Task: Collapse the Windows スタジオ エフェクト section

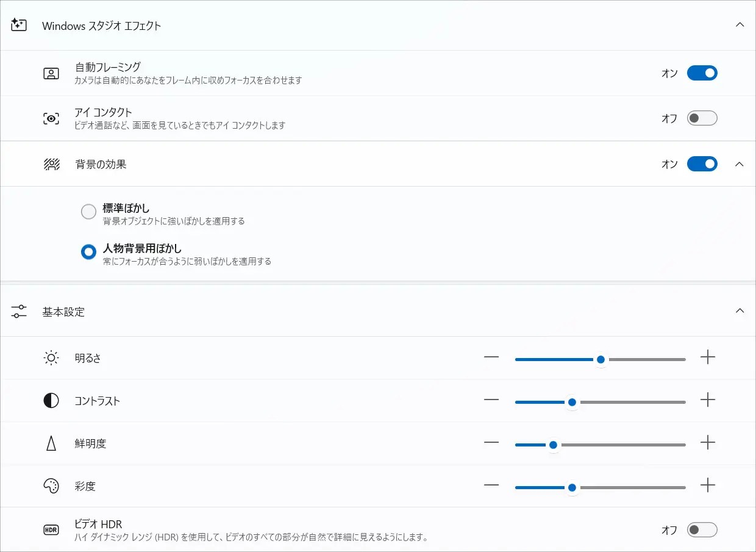Action: pyautogui.click(x=740, y=24)
